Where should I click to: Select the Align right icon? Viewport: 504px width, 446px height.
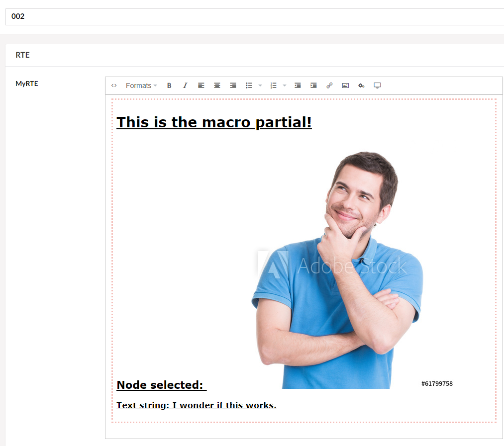pos(233,85)
